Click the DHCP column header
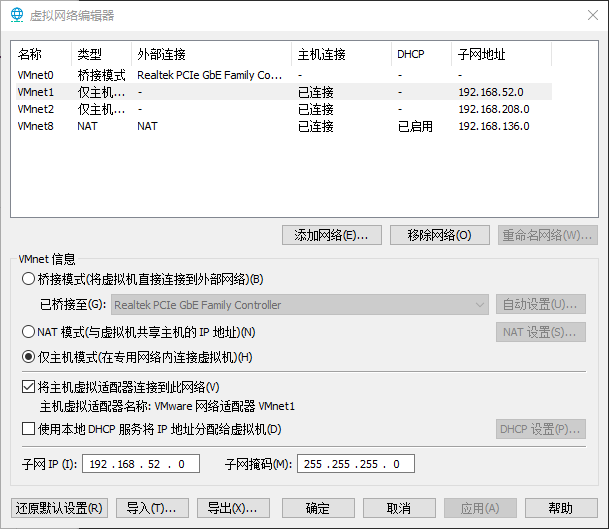Viewport: 609px width, 529px height. 422,54
